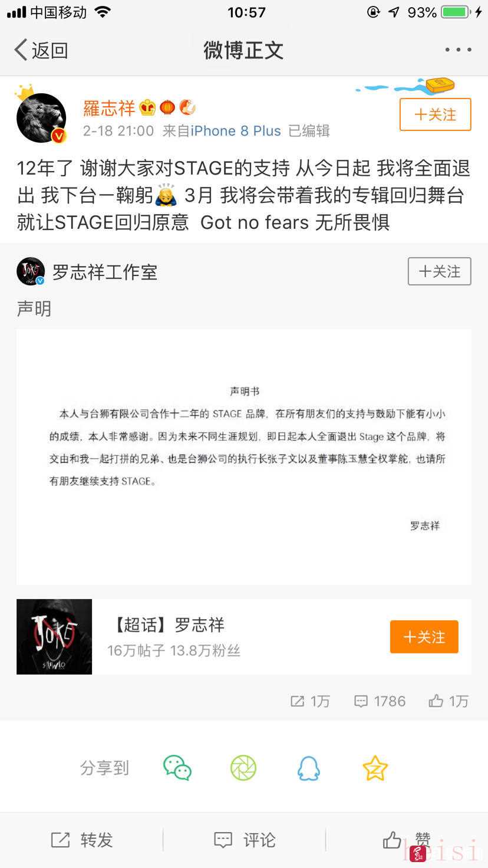
Task: Tap the thumbs-up count showing 1万
Action: pyautogui.click(x=449, y=701)
